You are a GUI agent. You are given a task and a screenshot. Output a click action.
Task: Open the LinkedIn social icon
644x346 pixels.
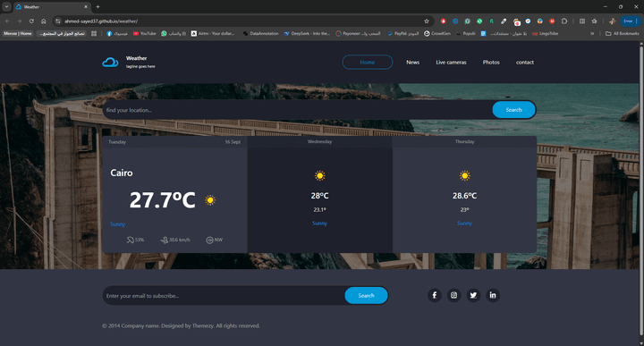click(x=493, y=295)
